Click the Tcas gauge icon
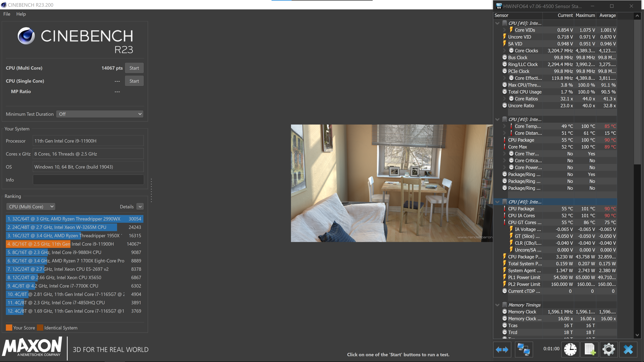The height and width of the screenshot is (362, 644). coord(504,325)
